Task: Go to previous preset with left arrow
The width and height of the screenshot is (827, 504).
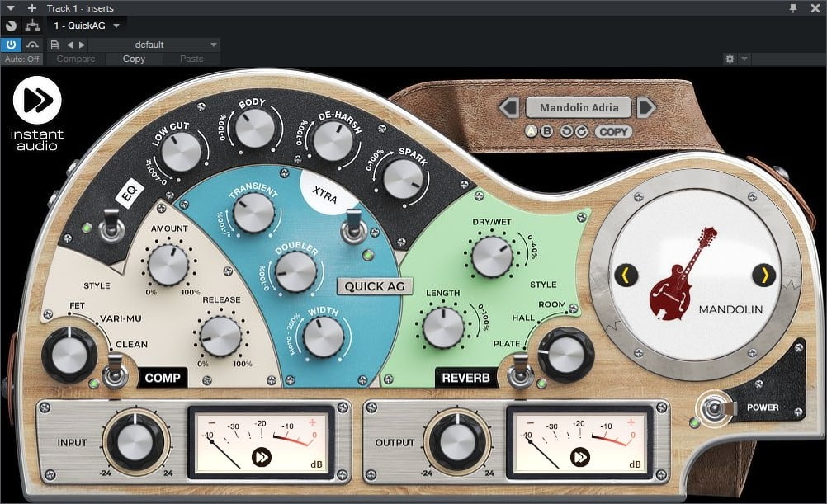Action: pos(509,107)
